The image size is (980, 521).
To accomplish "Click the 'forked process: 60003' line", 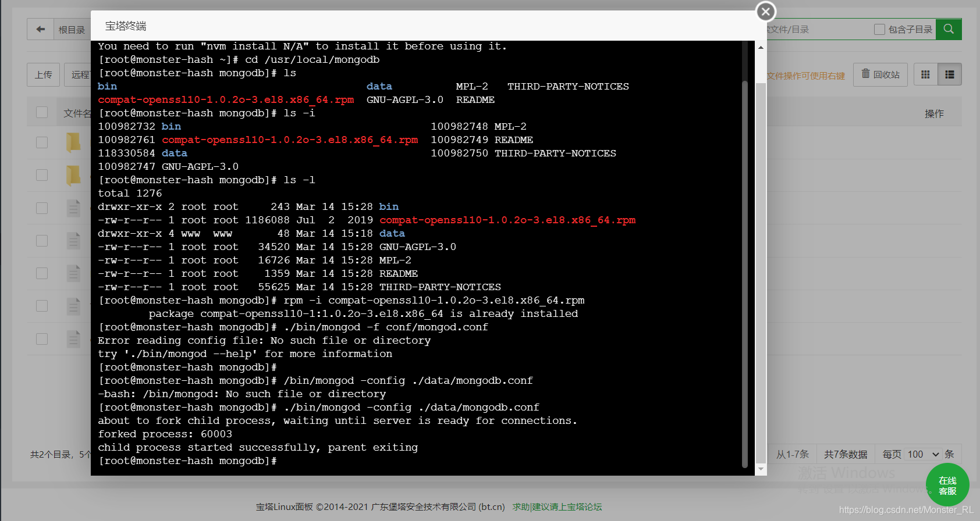I will [x=165, y=434].
